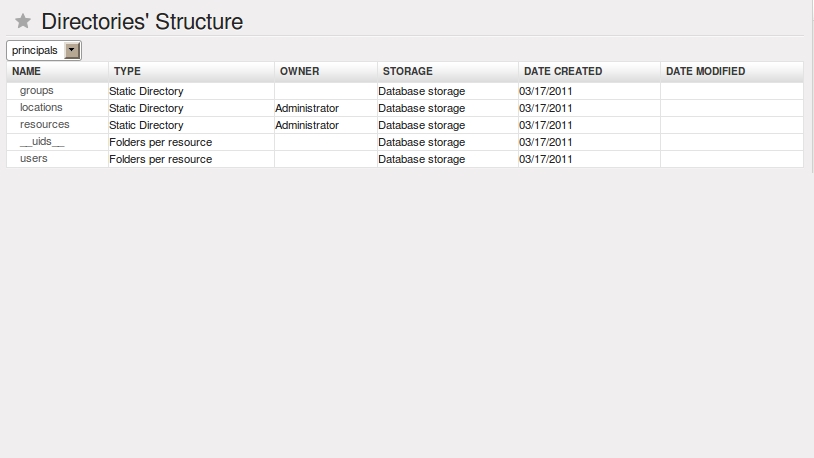The width and height of the screenshot is (814, 458).
Task: Open the resources directory link
Action: [x=45, y=125]
